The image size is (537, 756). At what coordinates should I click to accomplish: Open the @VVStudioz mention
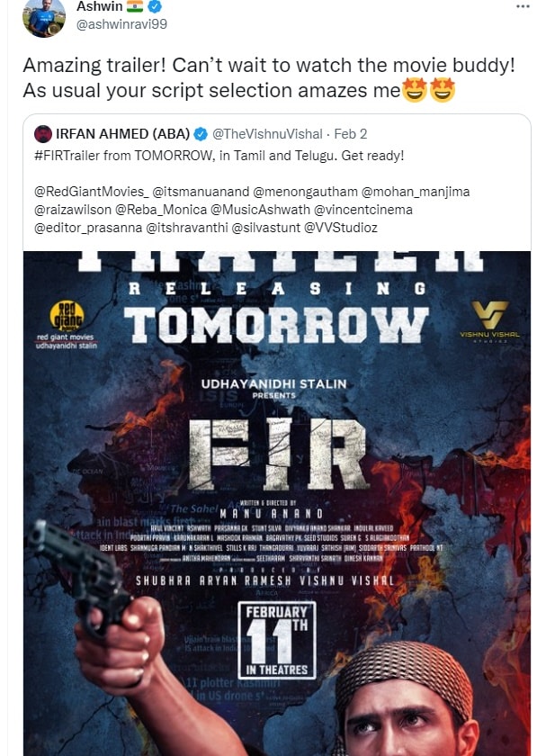coord(341,228)
